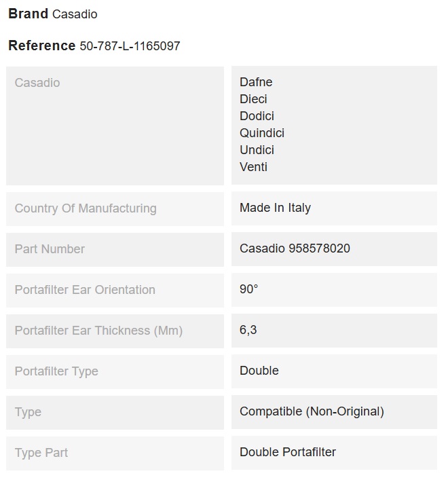Select the Double Portafilter value
This screenshot has width=448, height=482.
click(288, 452)
